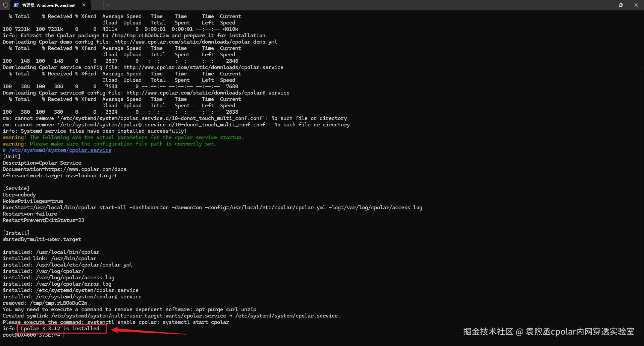The height and width of the screenshot is (346, 644).
Task: Click 'installed: /etc/systemd/system/cpolar@.service' line
Action: [72, 297]
